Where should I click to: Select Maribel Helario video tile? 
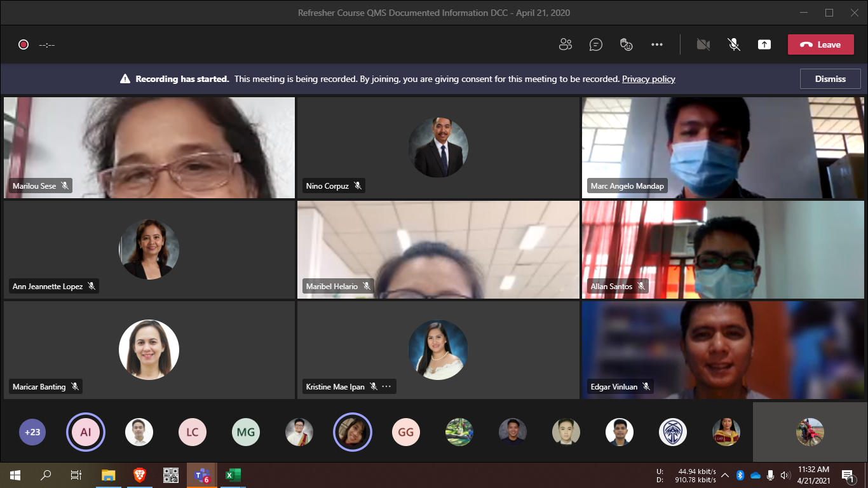click(438, 250)
